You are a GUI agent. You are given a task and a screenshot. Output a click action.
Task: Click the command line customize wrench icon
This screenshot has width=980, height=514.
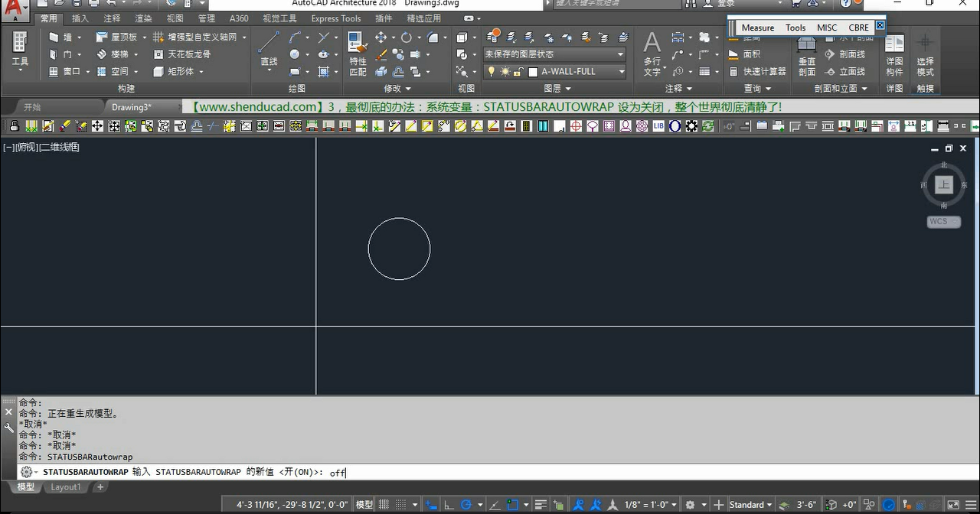point(9,428)
